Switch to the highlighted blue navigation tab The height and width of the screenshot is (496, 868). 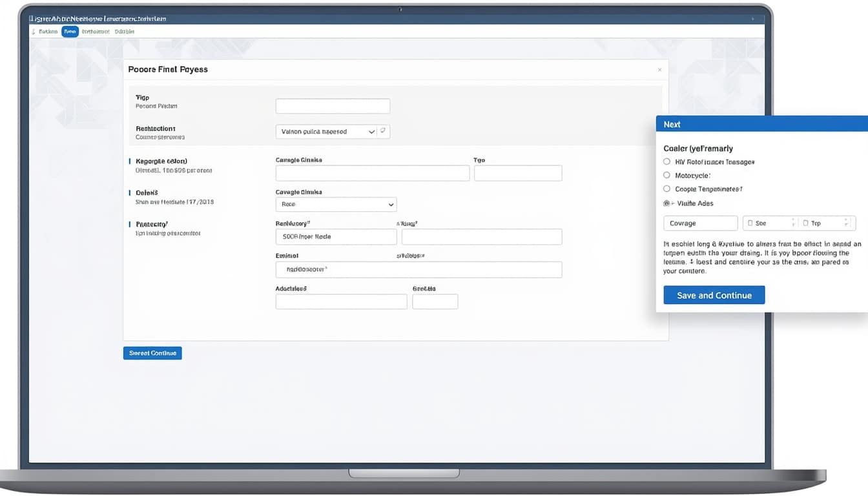(x=70, y=31)
